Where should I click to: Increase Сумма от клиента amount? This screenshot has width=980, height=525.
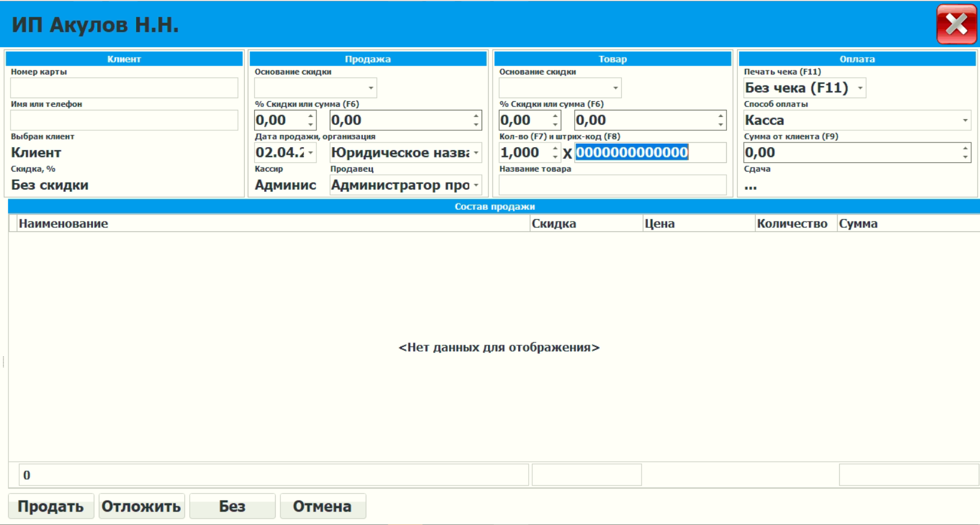[x=965, y=148]
